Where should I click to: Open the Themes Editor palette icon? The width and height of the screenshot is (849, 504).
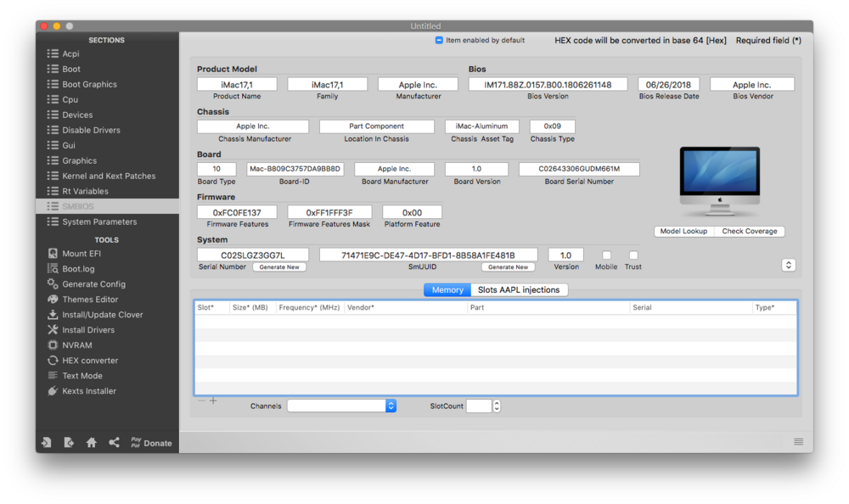click(53, 300)
